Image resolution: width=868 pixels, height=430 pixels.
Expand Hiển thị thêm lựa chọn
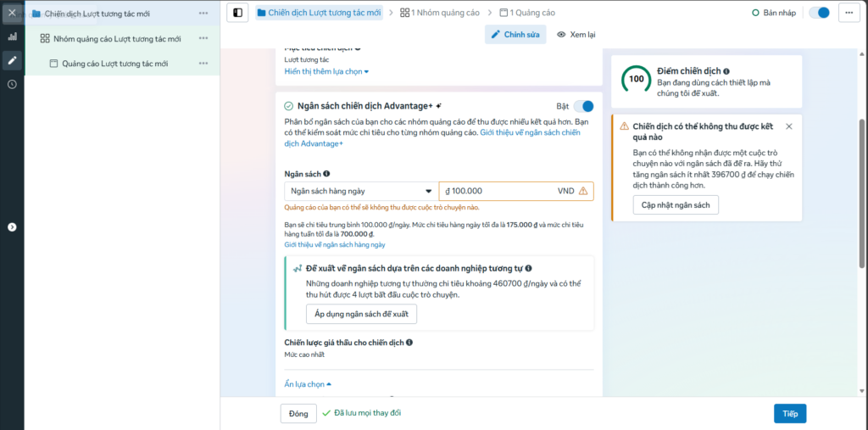click(326, 71)
